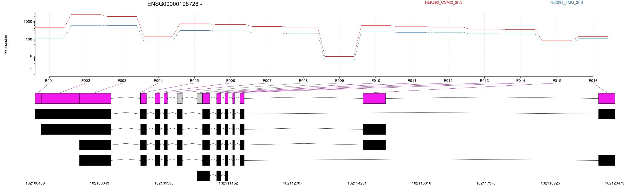Click the E015 exon label
Screen dimensions: 644x188
tap(557, 81)
